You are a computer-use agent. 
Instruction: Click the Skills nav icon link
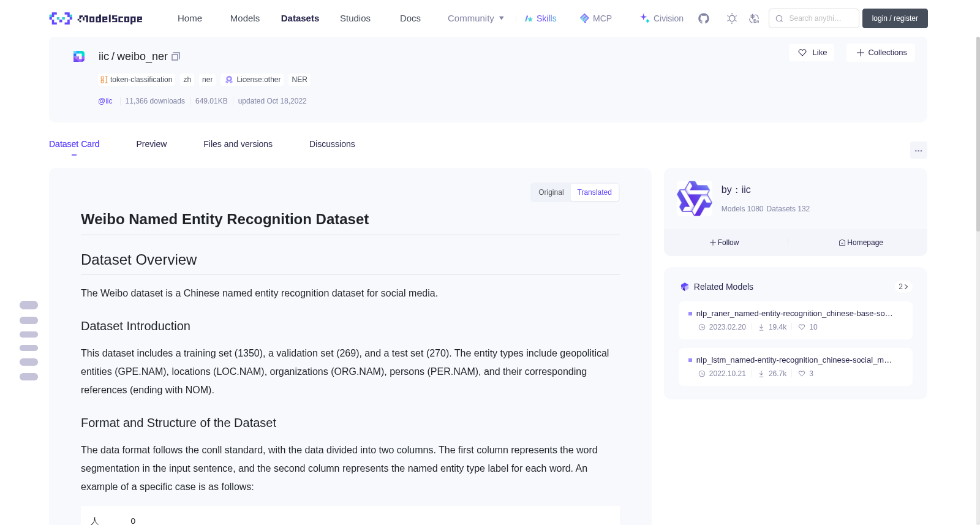pos(540,18)
